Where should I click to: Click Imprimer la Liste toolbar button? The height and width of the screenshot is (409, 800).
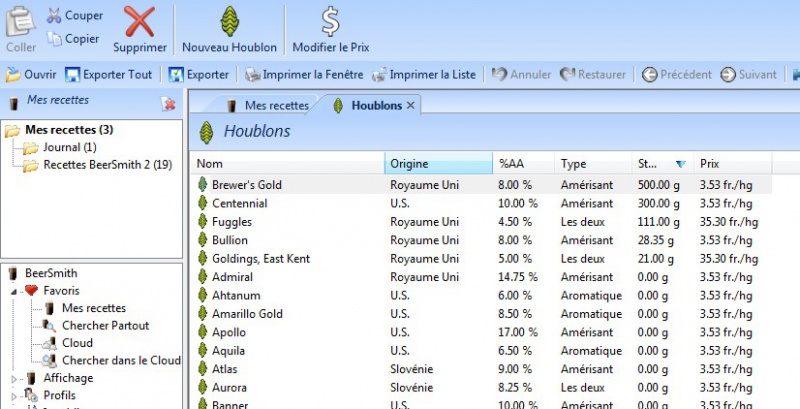(x=380, y=74)
